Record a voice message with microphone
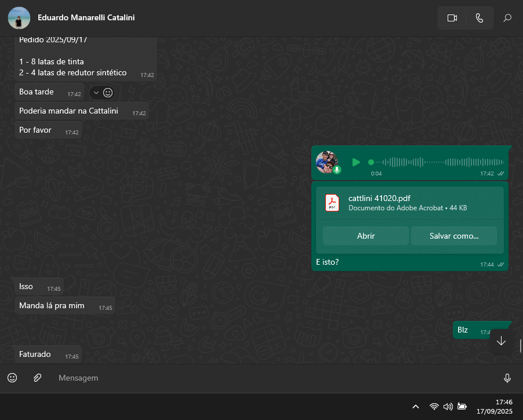Image resolution: width=523 pixels, height=420 pixels. click(507, 378)
